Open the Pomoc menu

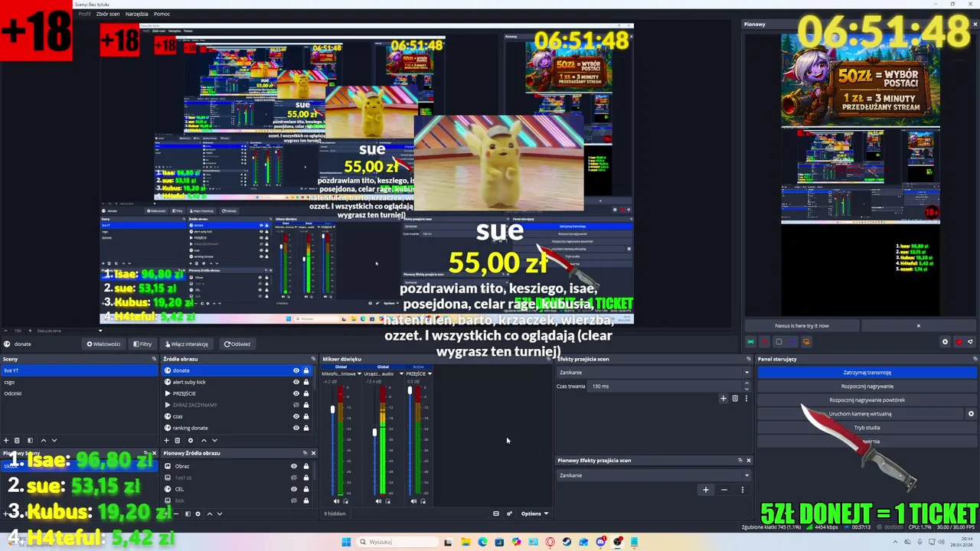(x=162, y=14)
